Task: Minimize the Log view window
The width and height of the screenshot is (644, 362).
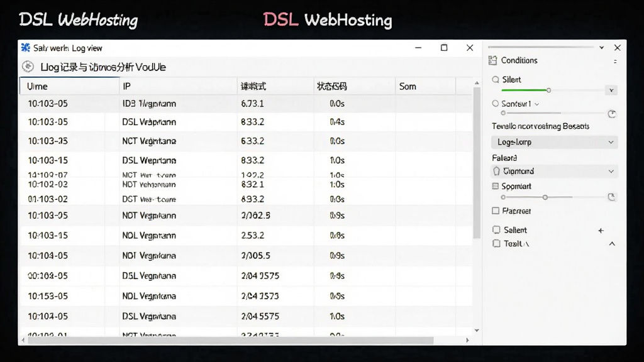Action: pyautogui.click(x=418, y=48)
